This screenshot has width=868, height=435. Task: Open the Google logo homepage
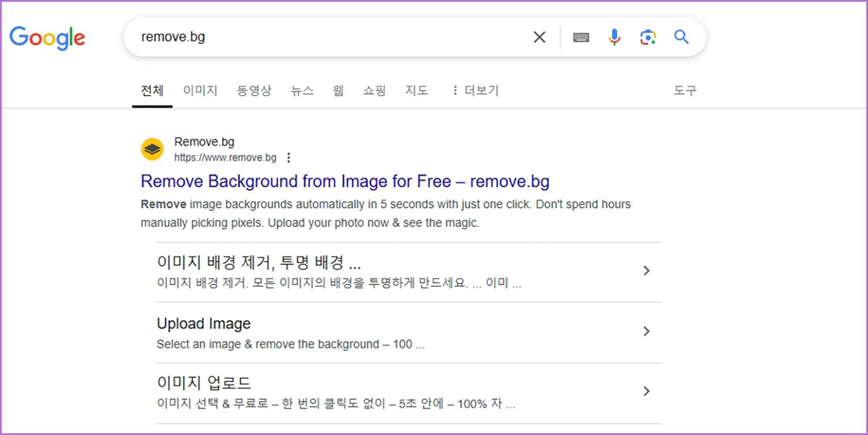[x=47, y=38]
